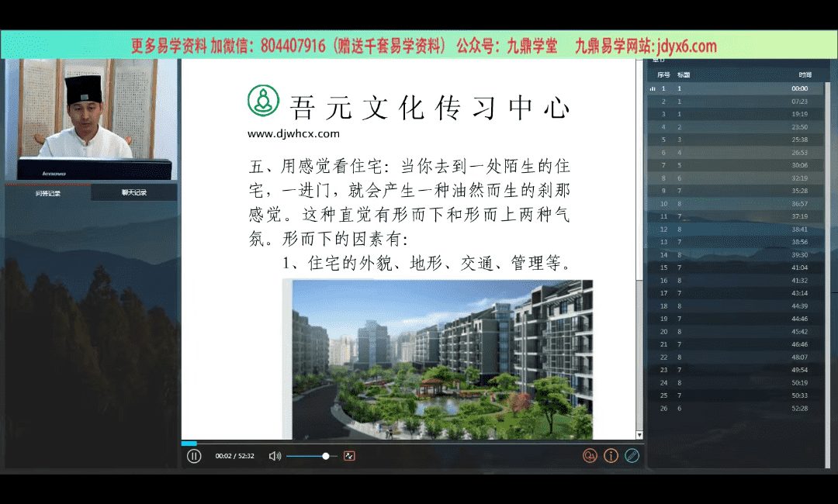The width and height of the screenshot is (838, 504).
Task: Click the www.djwhcx.com link on slide
Action: [x=293, y=134]
